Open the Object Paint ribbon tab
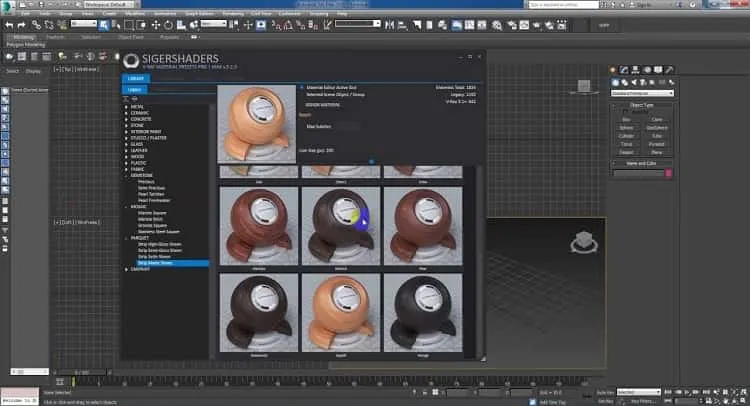 point(131,37)
